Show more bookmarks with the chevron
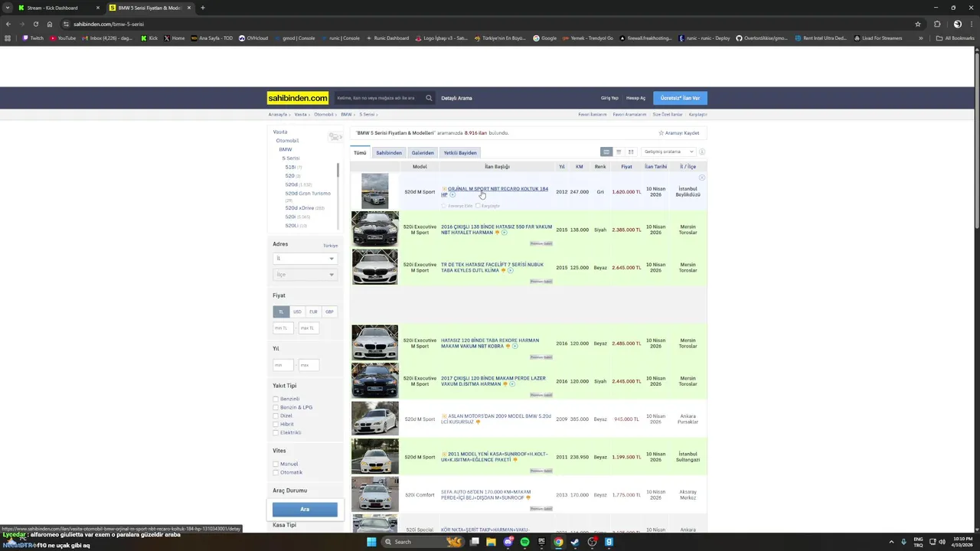 point(921,38)
